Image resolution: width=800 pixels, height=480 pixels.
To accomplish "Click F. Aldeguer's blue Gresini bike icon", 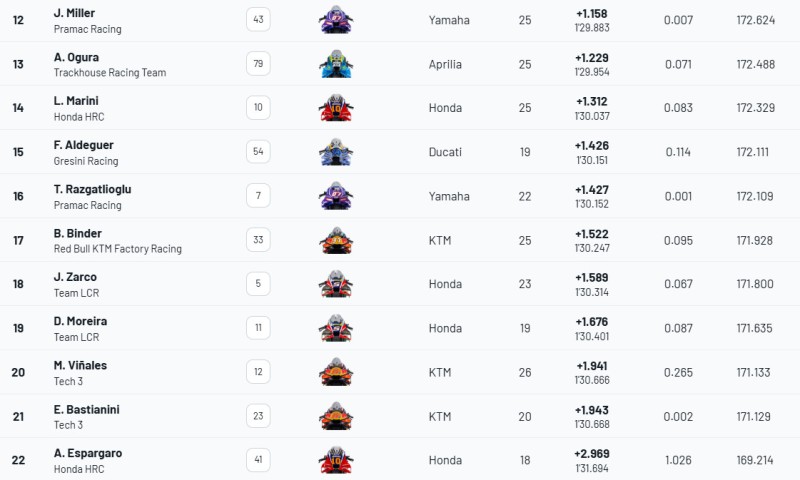I will coord(336,151).
